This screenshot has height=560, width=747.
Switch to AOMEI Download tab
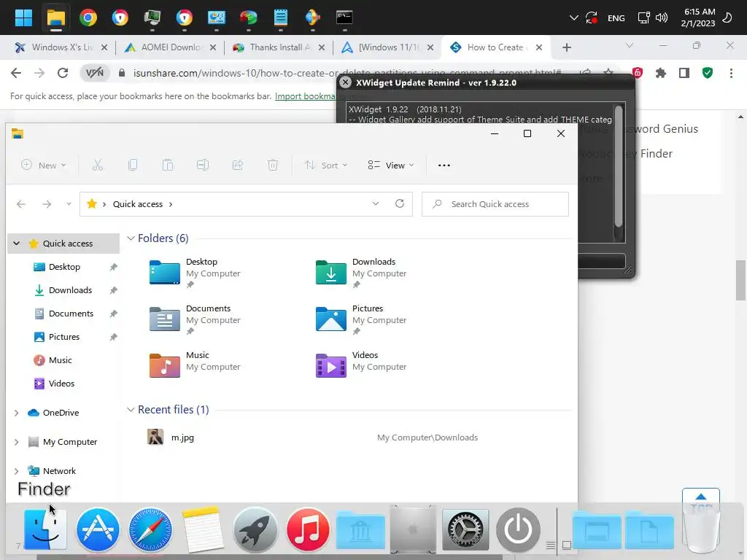[x=170, y=47]
